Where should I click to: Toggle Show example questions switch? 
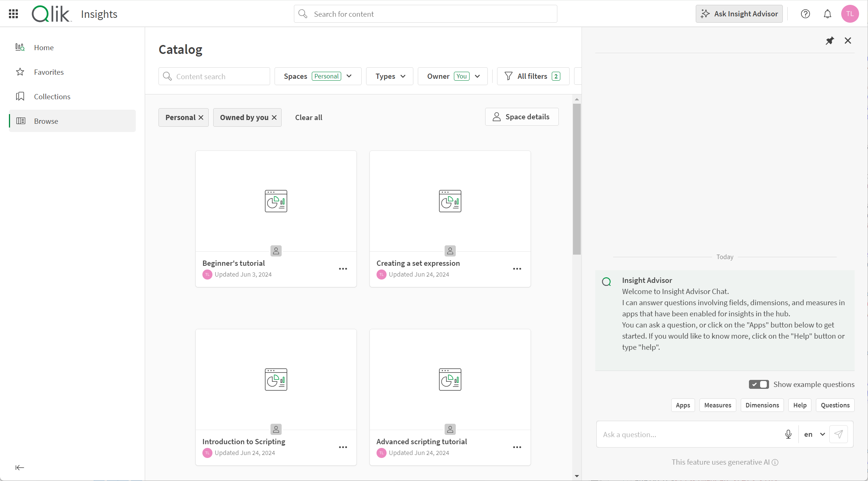759,384
